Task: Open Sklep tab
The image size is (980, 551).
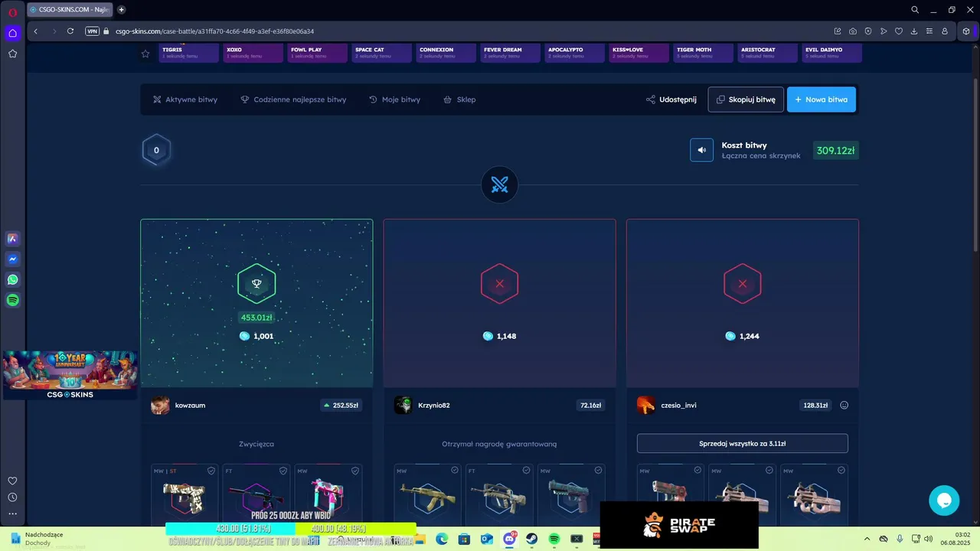Action: (x=459, y=99)
